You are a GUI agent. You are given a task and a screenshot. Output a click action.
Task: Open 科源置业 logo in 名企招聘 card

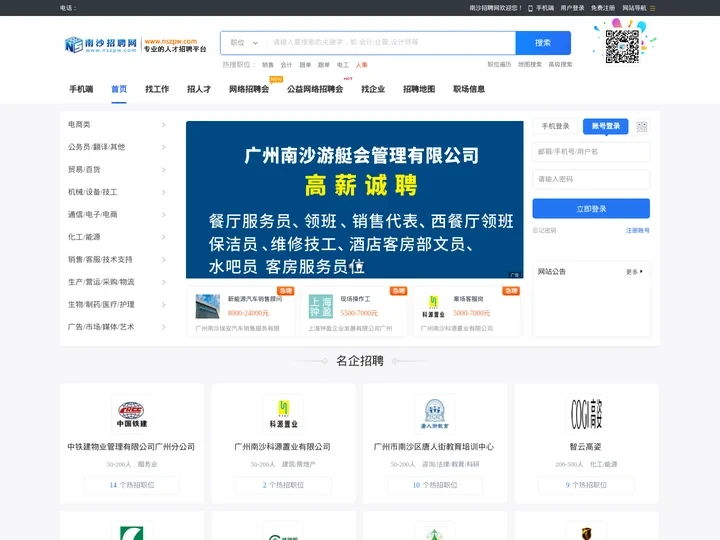pyautogui.click(x=283, y=414)
